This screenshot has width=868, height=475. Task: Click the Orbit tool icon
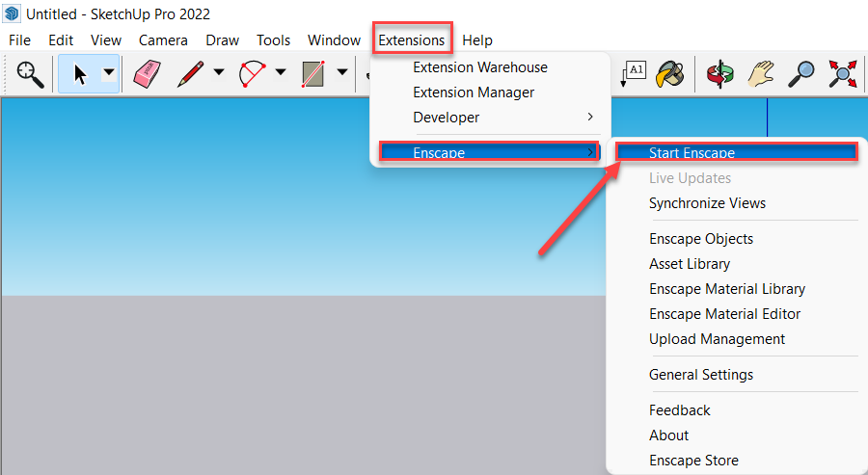click(x=719, y=73)
